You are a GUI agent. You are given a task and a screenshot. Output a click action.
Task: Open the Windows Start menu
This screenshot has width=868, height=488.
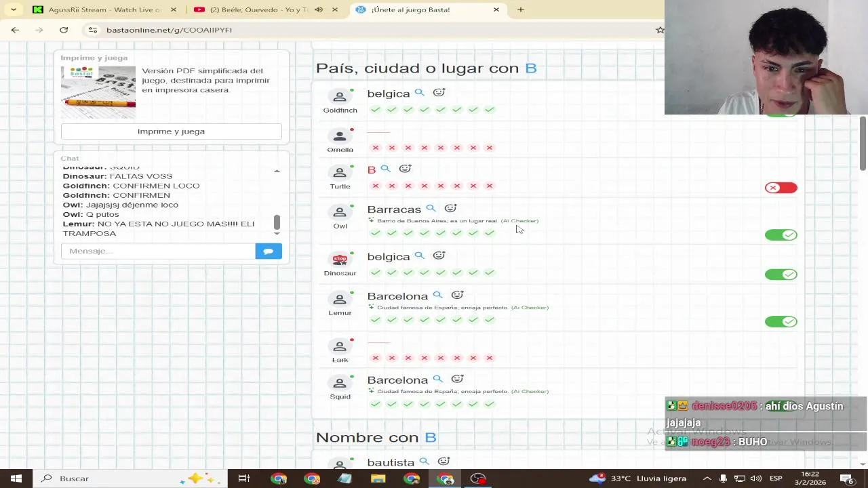(x=16, y=479)
